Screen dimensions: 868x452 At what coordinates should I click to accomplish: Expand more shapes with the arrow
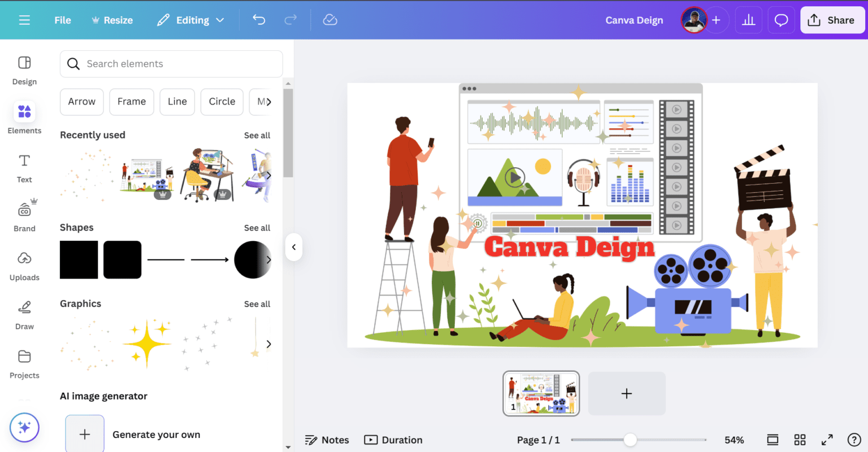coord(269,260)
